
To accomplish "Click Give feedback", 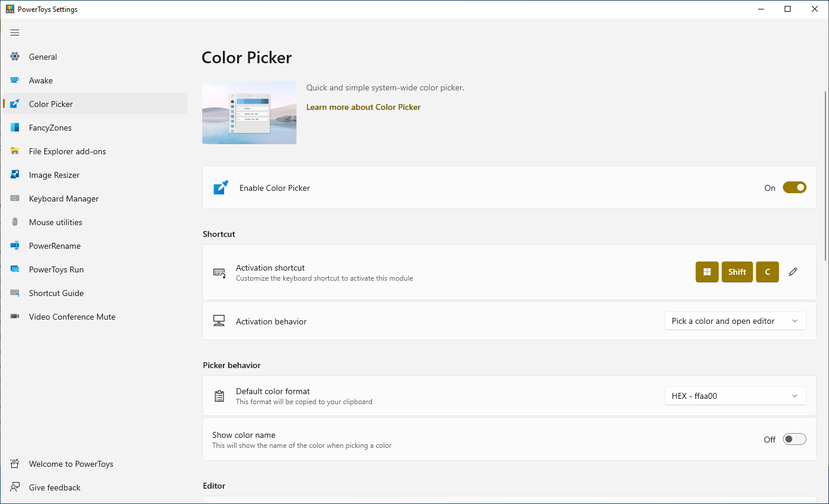I will pyautogui.click(x=95, y=487).
